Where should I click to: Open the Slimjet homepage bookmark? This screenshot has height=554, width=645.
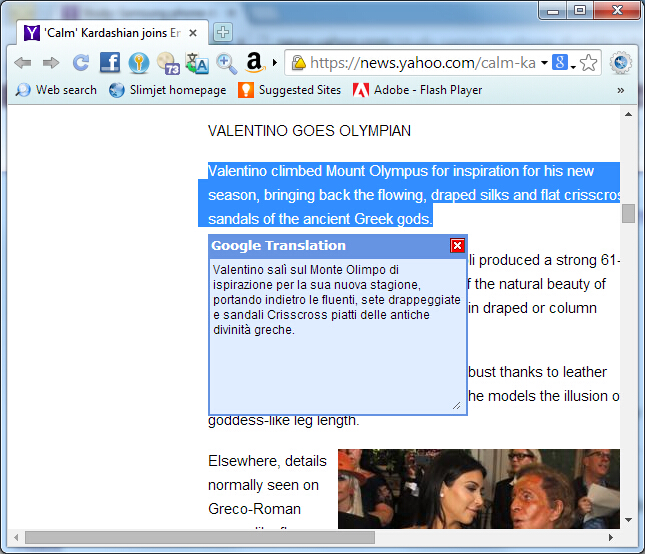(x=168, y=90)
